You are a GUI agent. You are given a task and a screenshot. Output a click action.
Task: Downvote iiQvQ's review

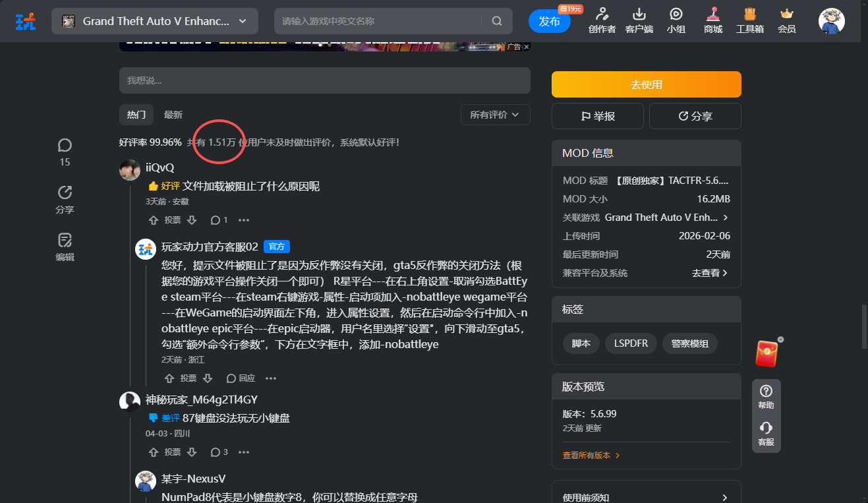coord(192,220)
